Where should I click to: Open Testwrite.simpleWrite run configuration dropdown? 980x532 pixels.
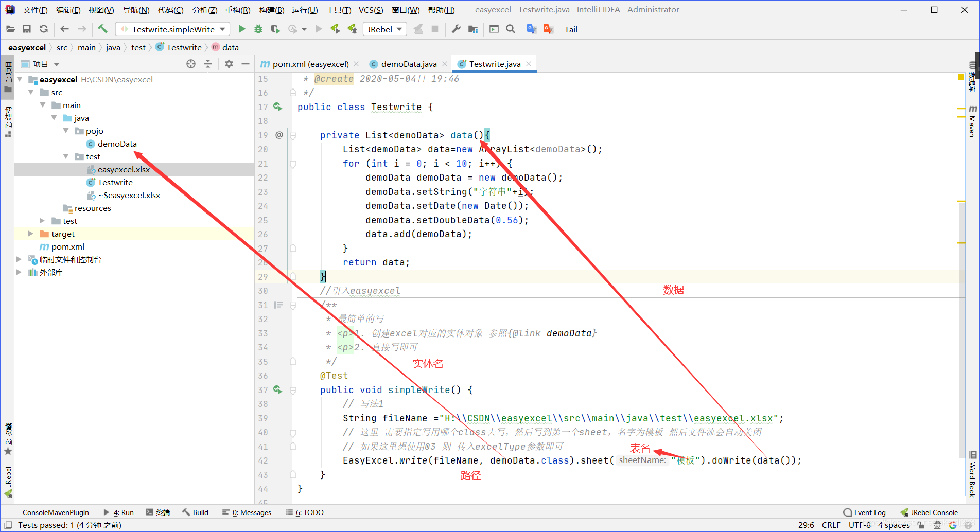[x=172, y=29]
